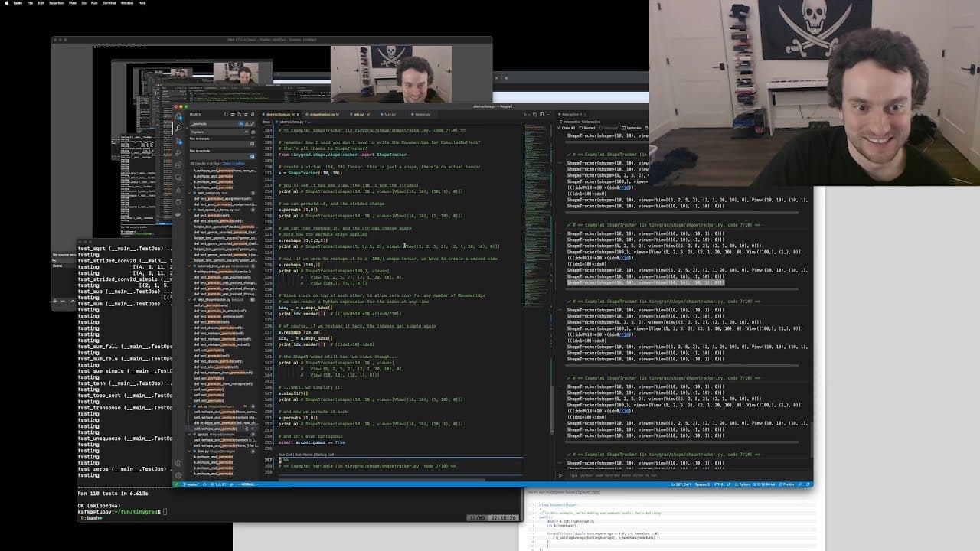The width and height of the screenshot is (980, 551).
Task: Toggle Use Exclude Settings in files to exclude
Action: [252, 156]
